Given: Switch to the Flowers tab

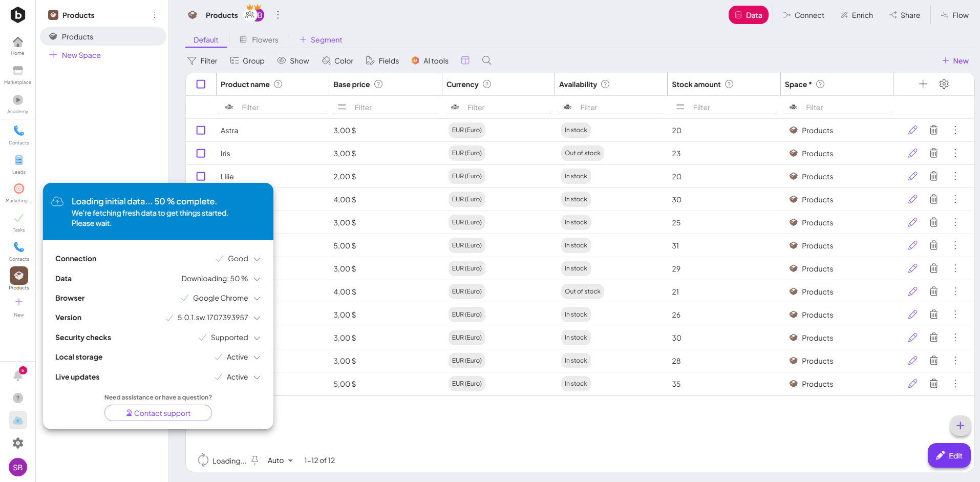Looking at the screenshot, I should (259, 40).
